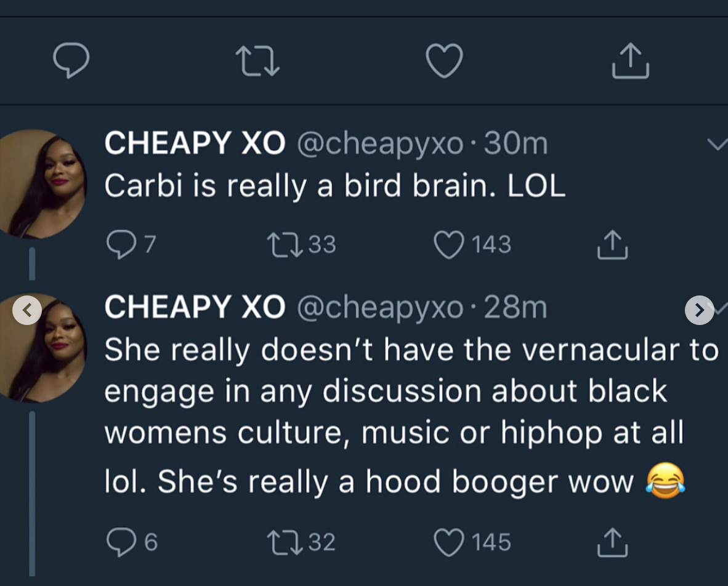
Task: Share the top tweet
Action: [x=630, y=60]
